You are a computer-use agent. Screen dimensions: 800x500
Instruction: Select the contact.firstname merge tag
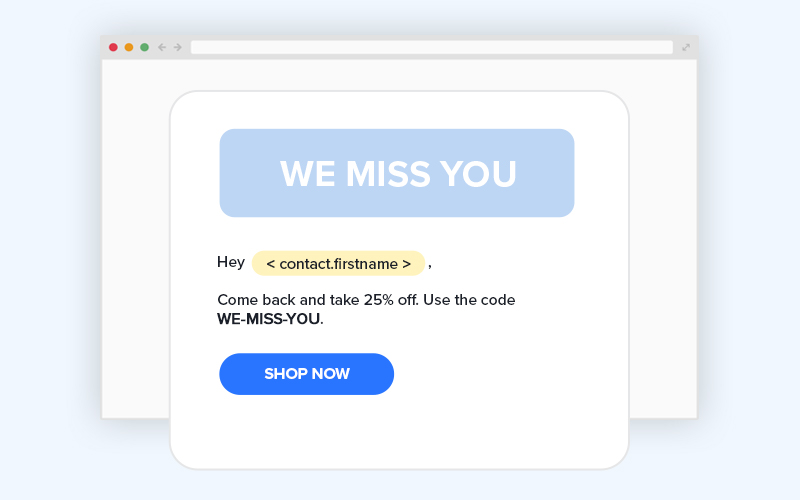point(338,263)
